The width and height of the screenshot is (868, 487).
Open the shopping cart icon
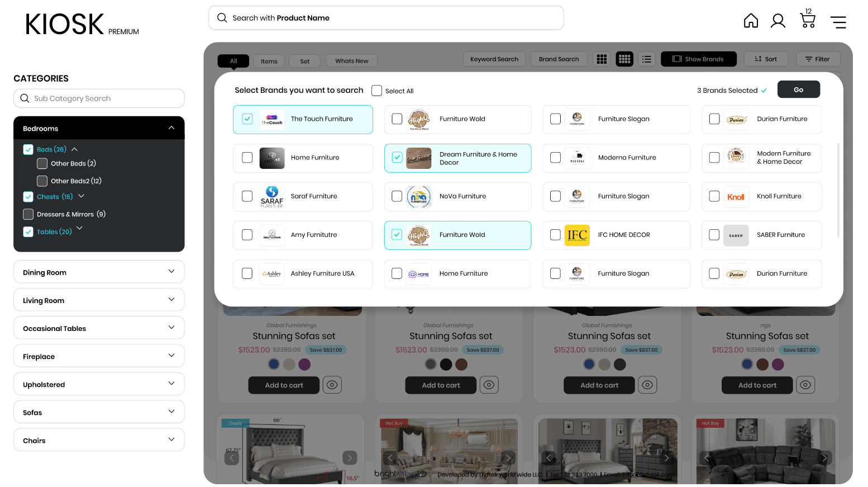[x=808, y=20]
